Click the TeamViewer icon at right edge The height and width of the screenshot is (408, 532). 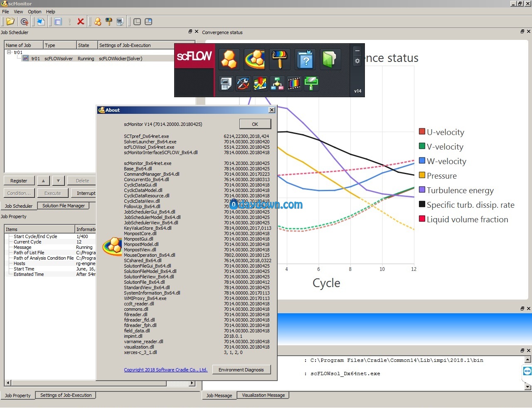click(x=527, y=371)
